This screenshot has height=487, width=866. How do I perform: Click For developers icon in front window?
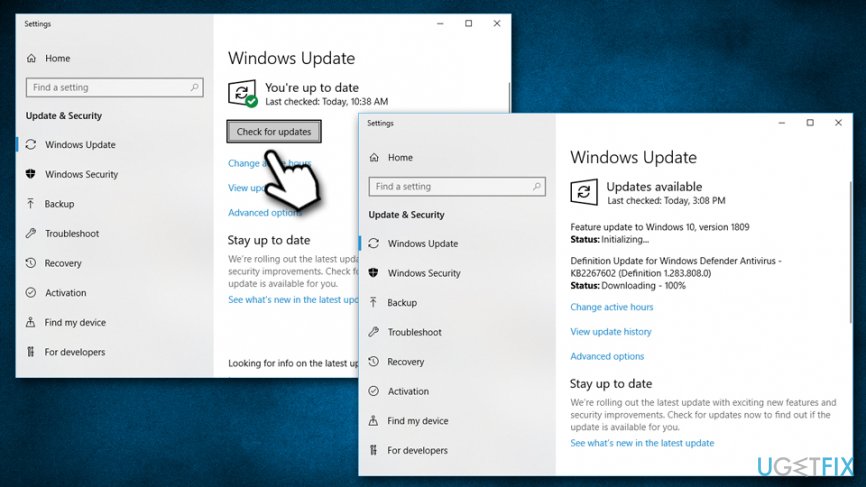[x=374, y=450]
